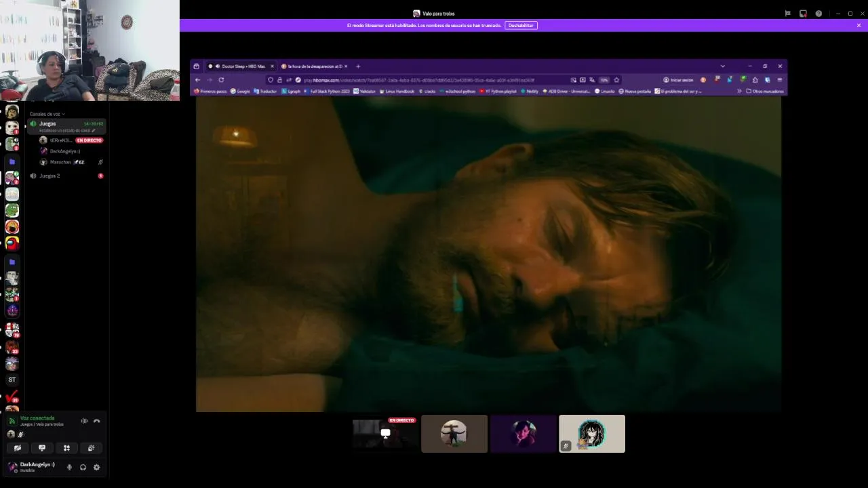This screenshot has height=488, width=868.
Task: Disconnect from the voice channel
Action: (96, 421)
